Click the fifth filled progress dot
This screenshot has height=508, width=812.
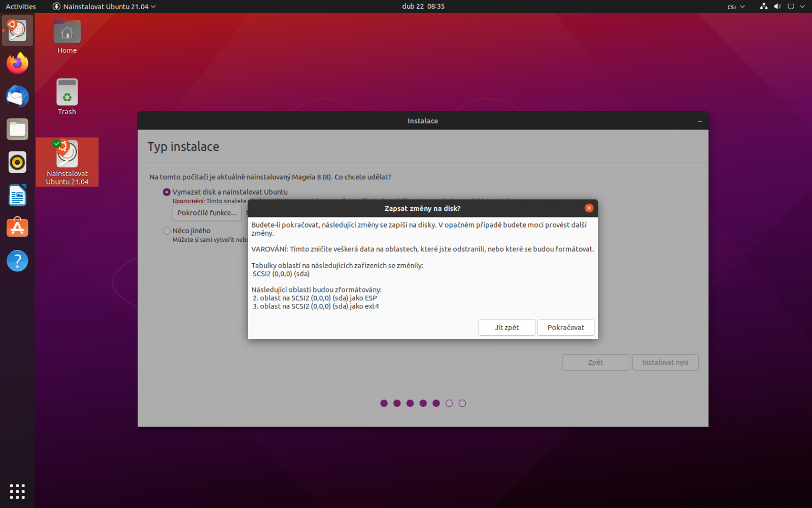[436, 403]
